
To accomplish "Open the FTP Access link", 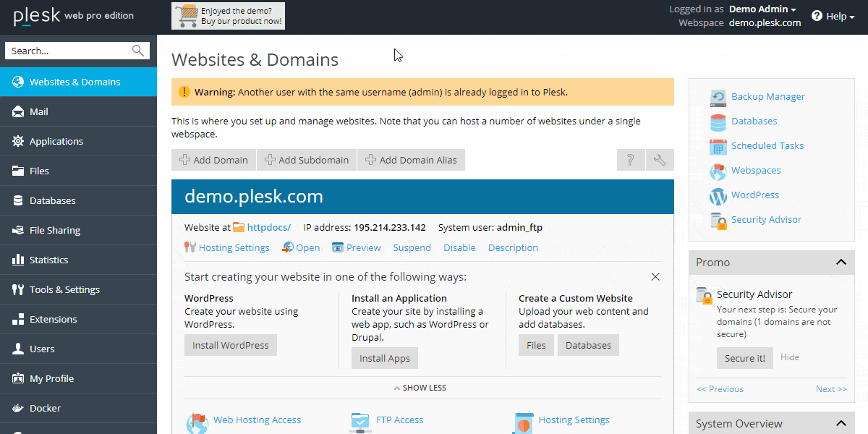I will point(399,420).
